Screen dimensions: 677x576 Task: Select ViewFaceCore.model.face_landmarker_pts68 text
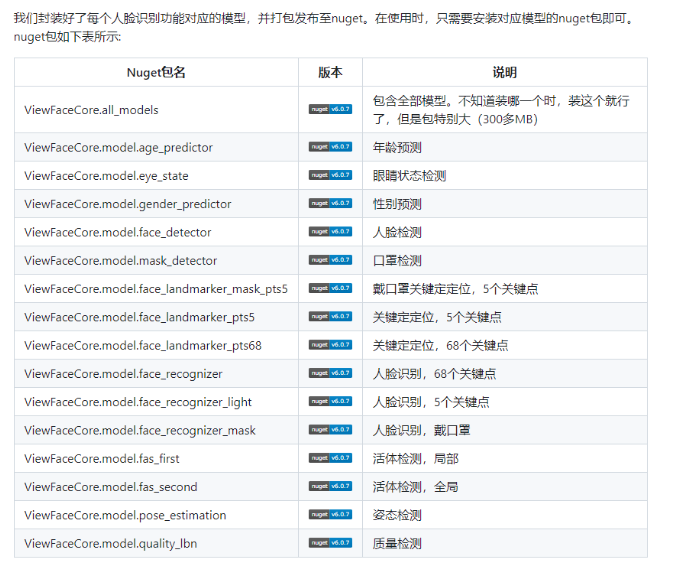click(143, 345)
